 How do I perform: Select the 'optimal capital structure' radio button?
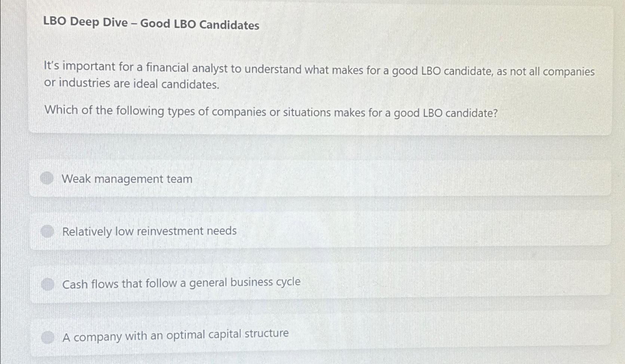[x=48, y=337]
